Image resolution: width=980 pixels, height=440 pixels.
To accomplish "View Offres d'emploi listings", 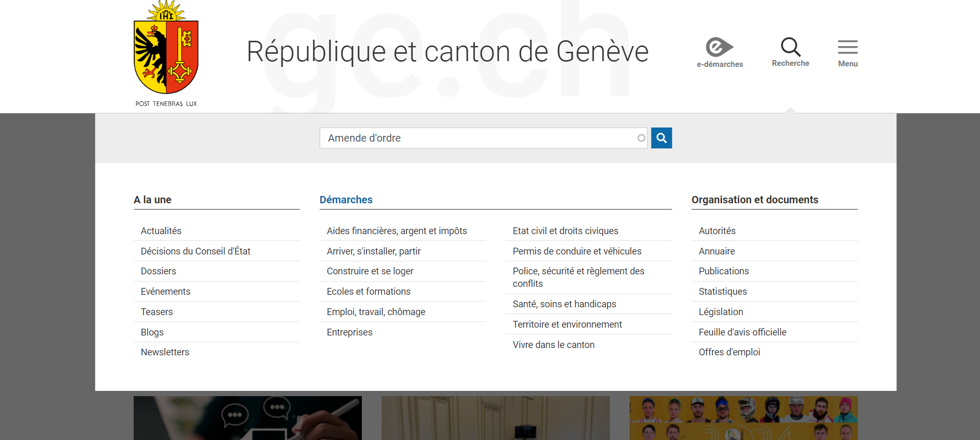I will pos(729,352).
